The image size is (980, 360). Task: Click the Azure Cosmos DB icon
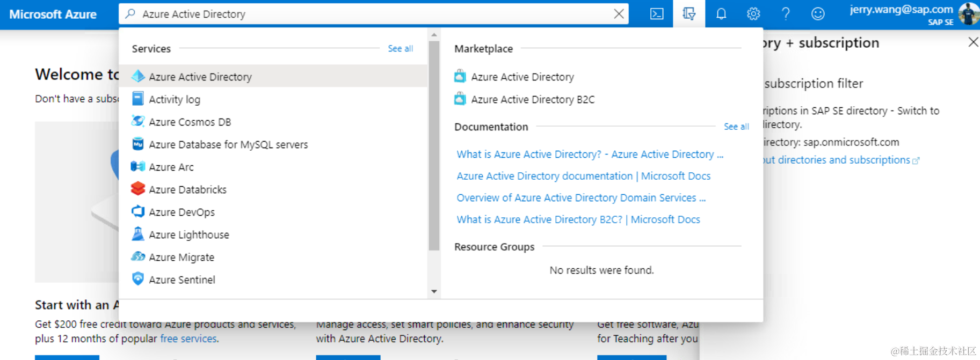click(x=138, y=121)
